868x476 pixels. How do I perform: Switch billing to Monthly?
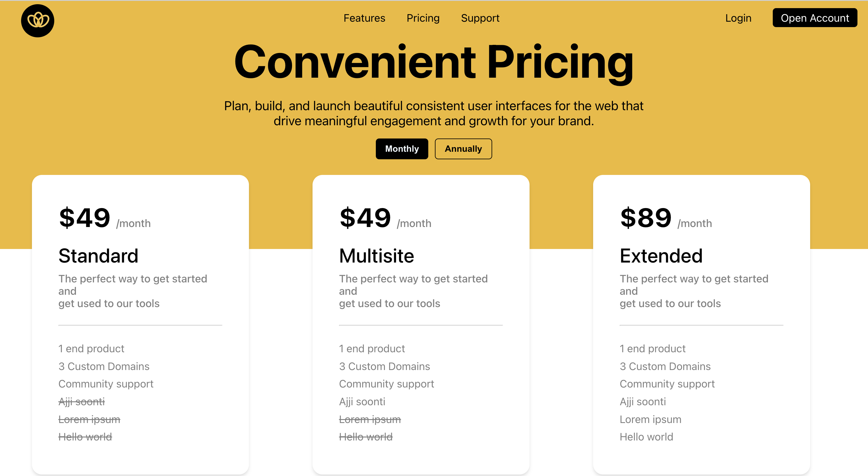[402, 148]
